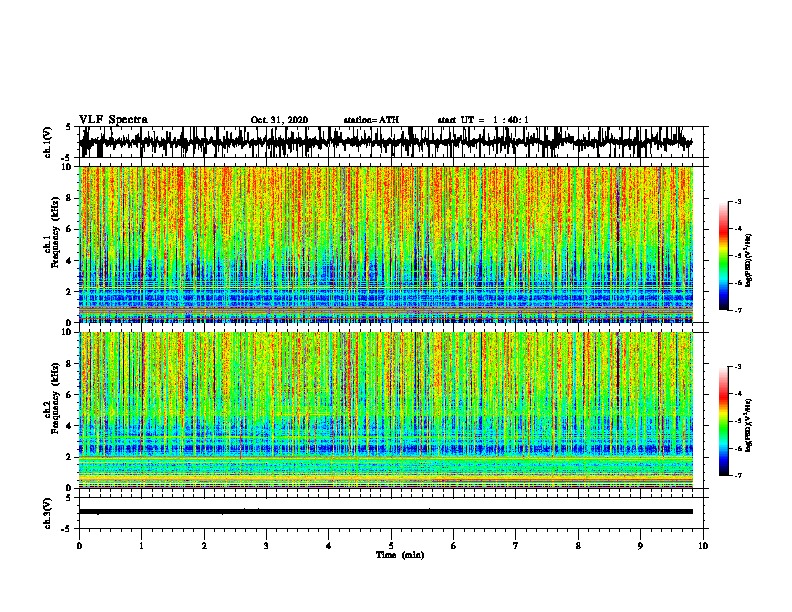This screenshot has height=612, width=792.
Task: Click the "-3" label on ch.1 color scale
Action: click(x=737, y=202)
